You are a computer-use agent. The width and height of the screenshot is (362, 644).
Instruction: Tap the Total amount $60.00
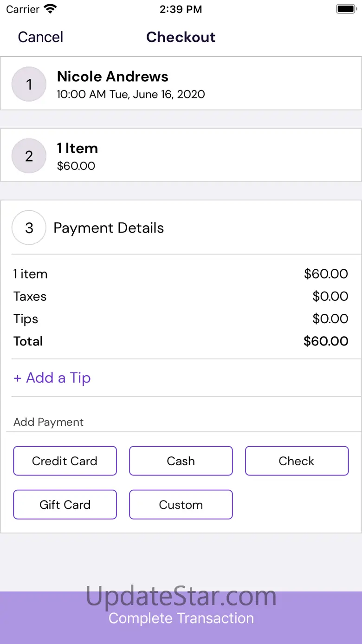(326, 341)
